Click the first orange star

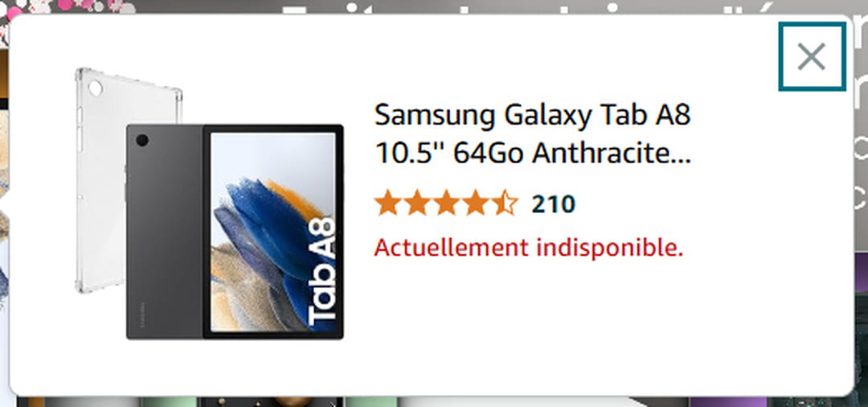point(387,203)
